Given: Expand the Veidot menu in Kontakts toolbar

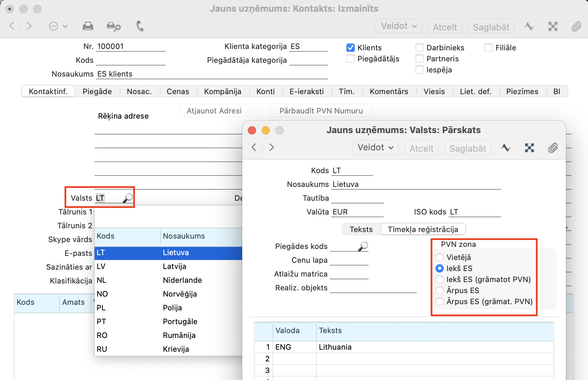Looking at the screenshot, I should pos(399,26).
